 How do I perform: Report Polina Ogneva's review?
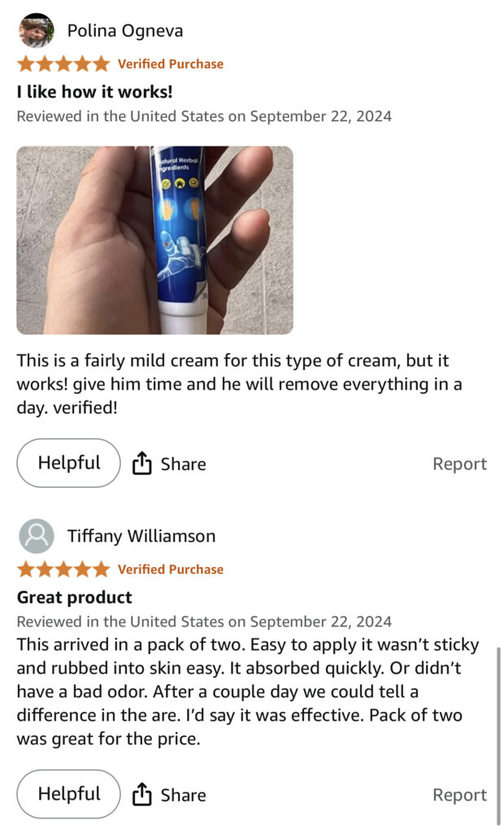(x=459, y=464)
